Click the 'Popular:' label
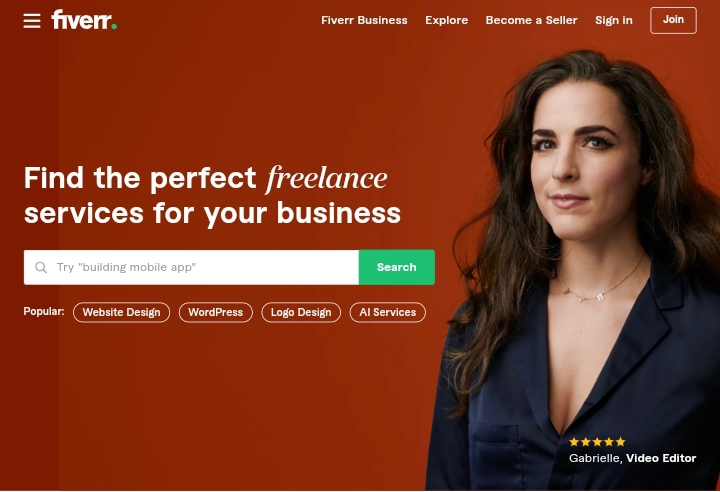 pyautogui.click(x=44, y=311)
